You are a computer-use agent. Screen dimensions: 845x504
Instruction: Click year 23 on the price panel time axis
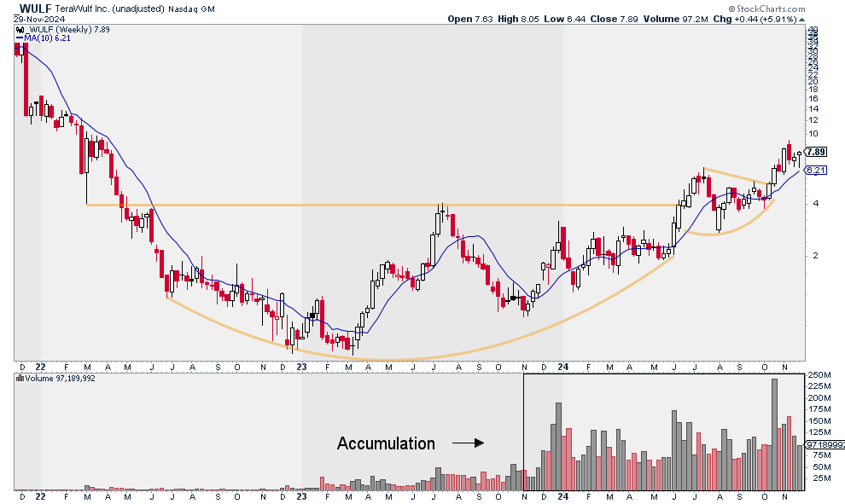click(x=302, y=368)
